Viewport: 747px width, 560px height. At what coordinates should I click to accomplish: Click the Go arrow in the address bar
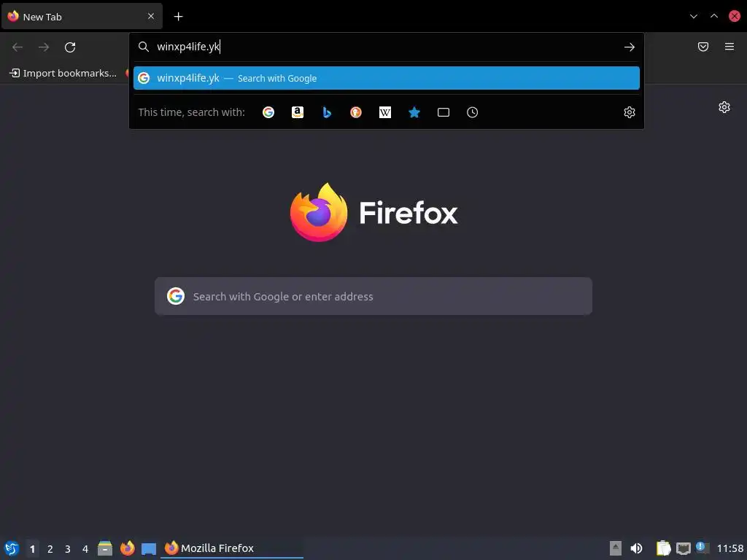click(x=630, y=47)
